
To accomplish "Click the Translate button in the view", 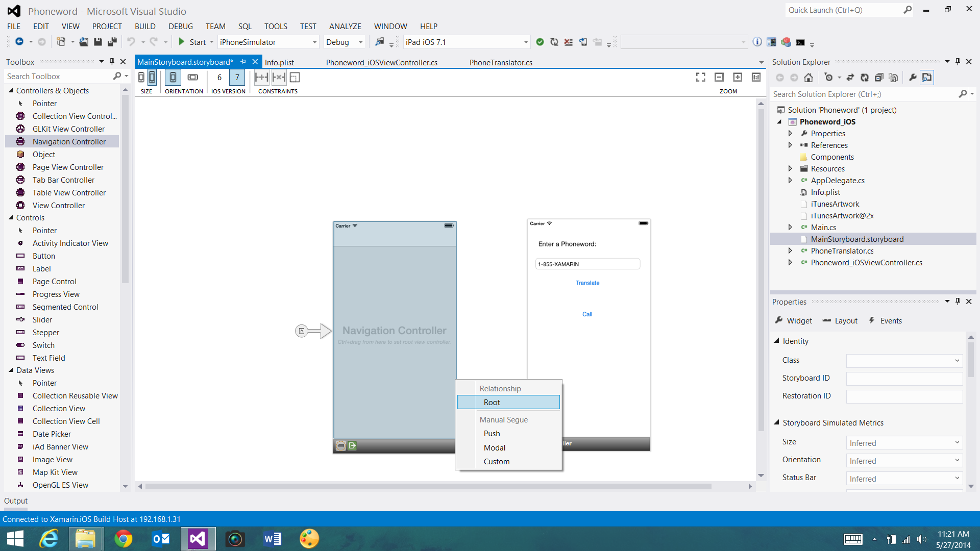I will (x=587, y=283).
